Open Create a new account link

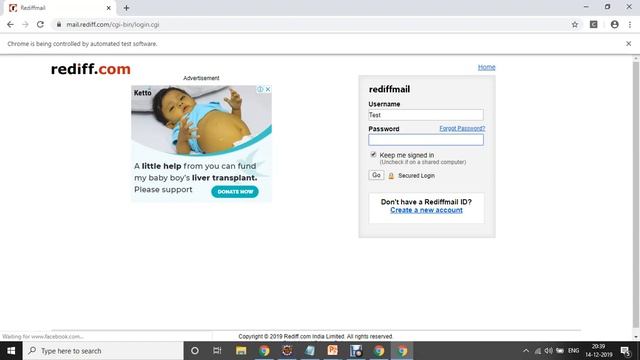426,210
